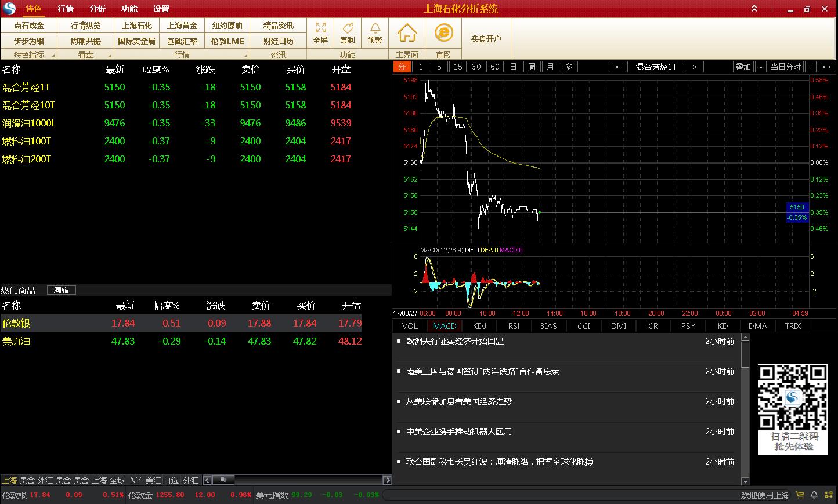Viewport: 838px width, 504px height.
Task: Switch to the TRIX indicator tab
Action: click(793, 326)
